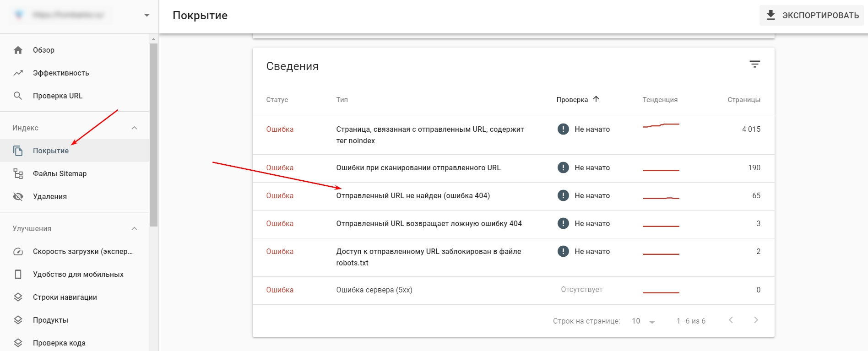Click the Строки навигации layers icon
The height and width of the screenshot is (351, 868).
click(x=18, y=297)
